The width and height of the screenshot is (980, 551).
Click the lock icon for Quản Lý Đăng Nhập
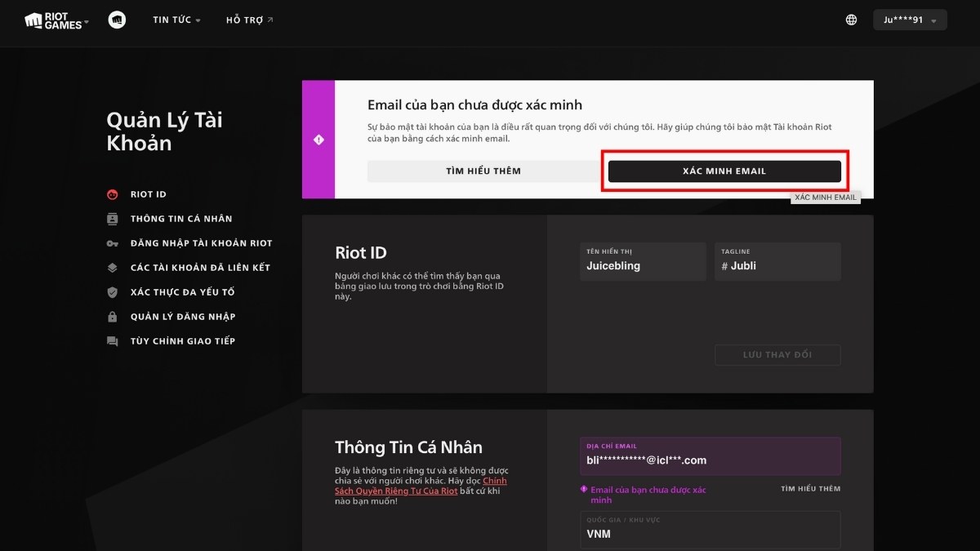(x=113, y=317)
